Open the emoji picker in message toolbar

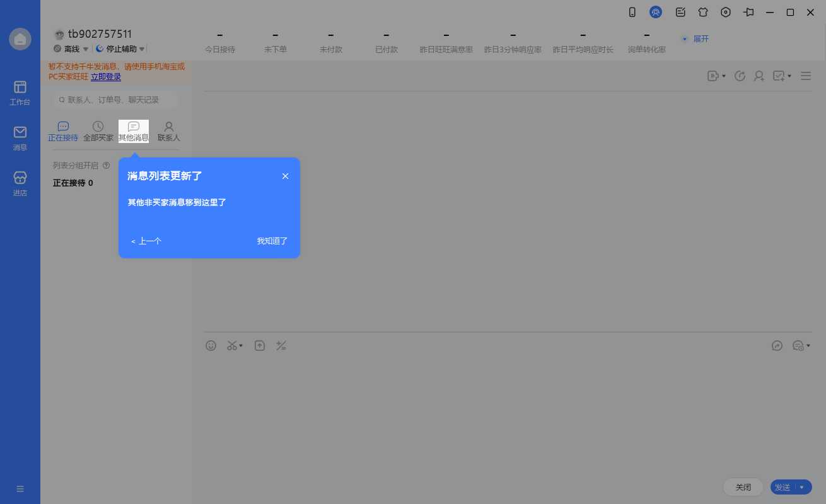[211, 345]
